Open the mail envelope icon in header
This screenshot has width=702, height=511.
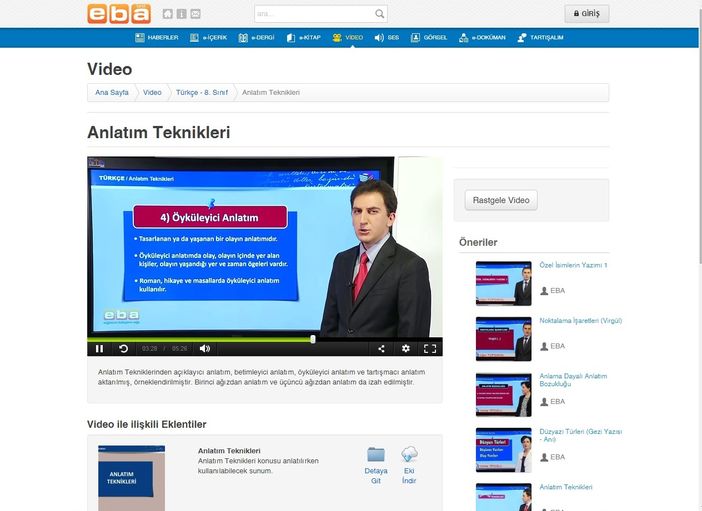pos(195,14)
